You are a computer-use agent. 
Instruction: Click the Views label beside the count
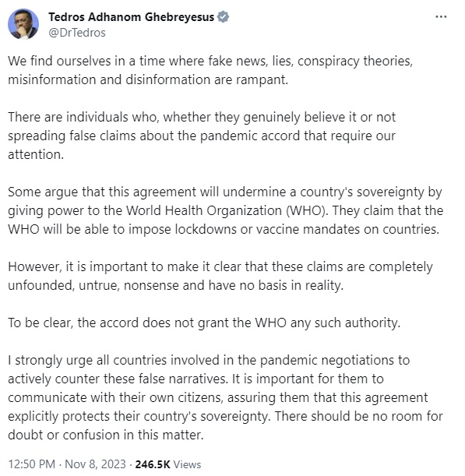point(187,464)
